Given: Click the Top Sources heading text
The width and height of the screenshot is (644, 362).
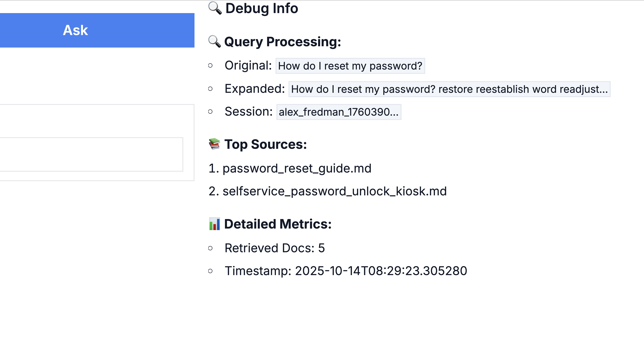Looking at the screenshot, I should point(266,144).
